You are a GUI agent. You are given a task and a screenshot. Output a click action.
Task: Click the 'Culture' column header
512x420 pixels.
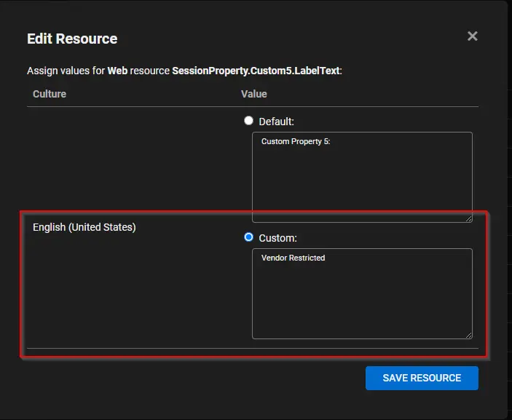click(50, 94)
